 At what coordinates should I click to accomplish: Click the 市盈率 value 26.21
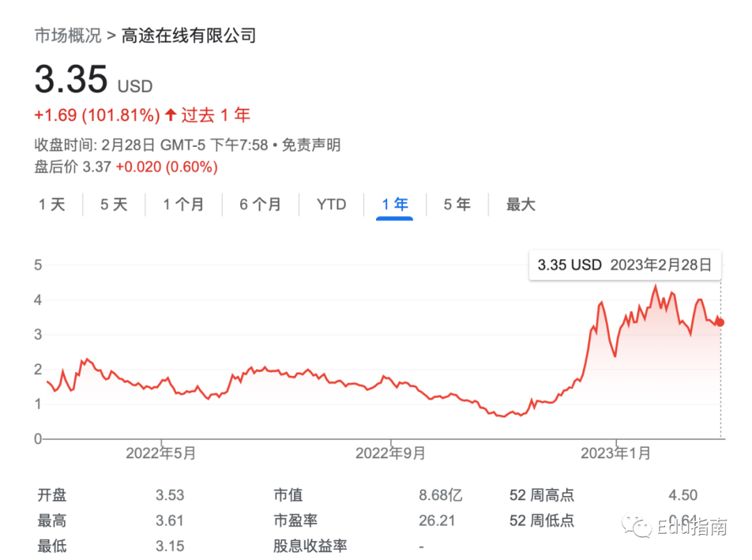(x=437, y=521)
